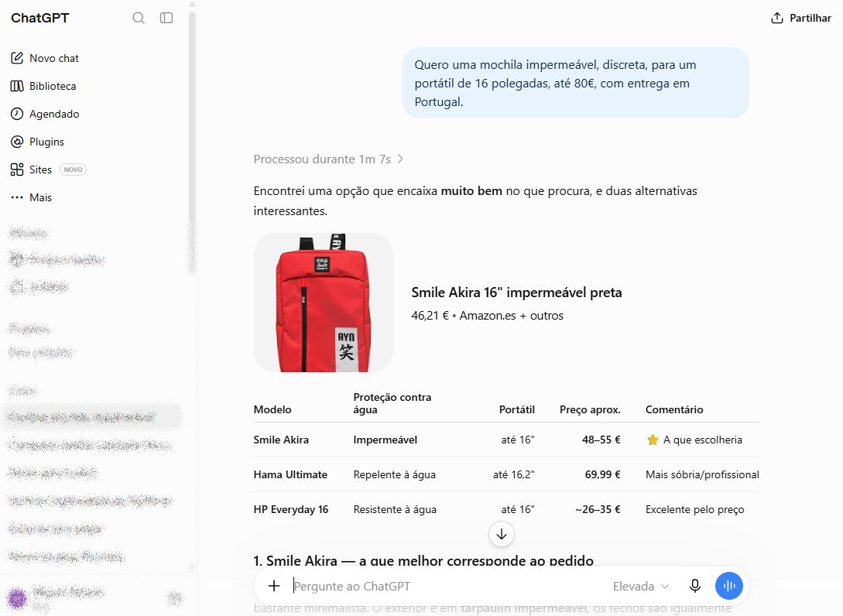Click the 'Preço aprox.' column header
This screenshot has height=616, width=843.
point(590,409)
